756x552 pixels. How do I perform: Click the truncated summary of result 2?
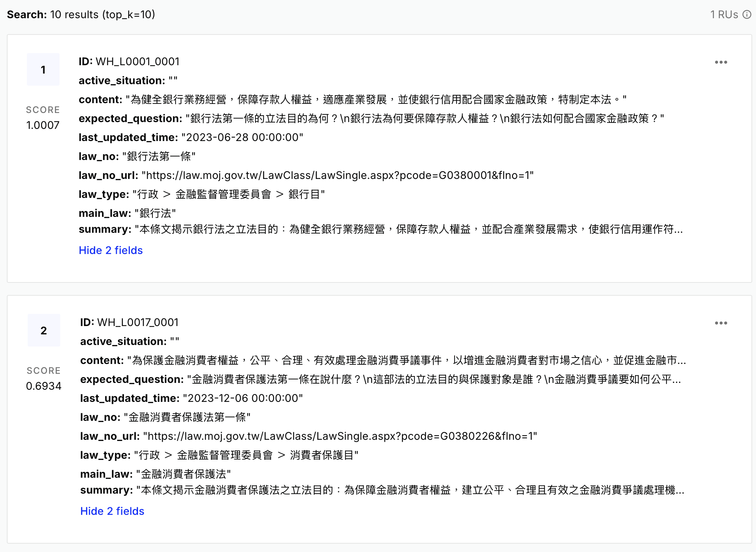click(x=410, y=490)
